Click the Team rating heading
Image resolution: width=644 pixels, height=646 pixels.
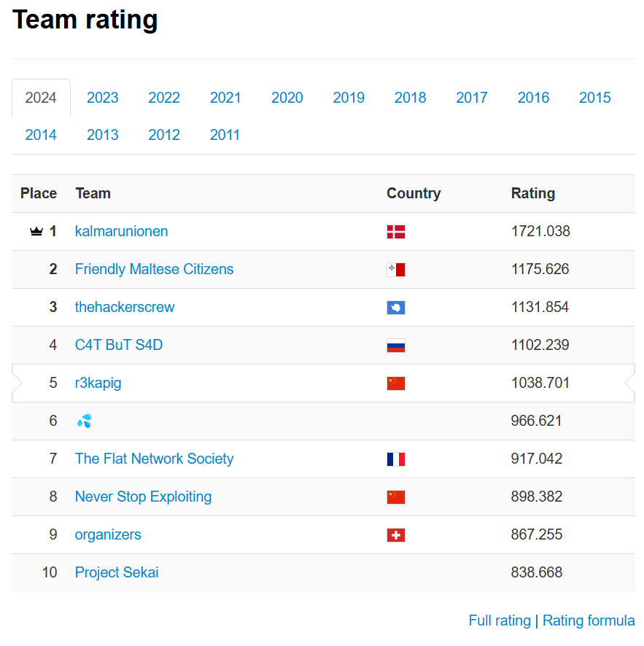click(x=85, y=20)
